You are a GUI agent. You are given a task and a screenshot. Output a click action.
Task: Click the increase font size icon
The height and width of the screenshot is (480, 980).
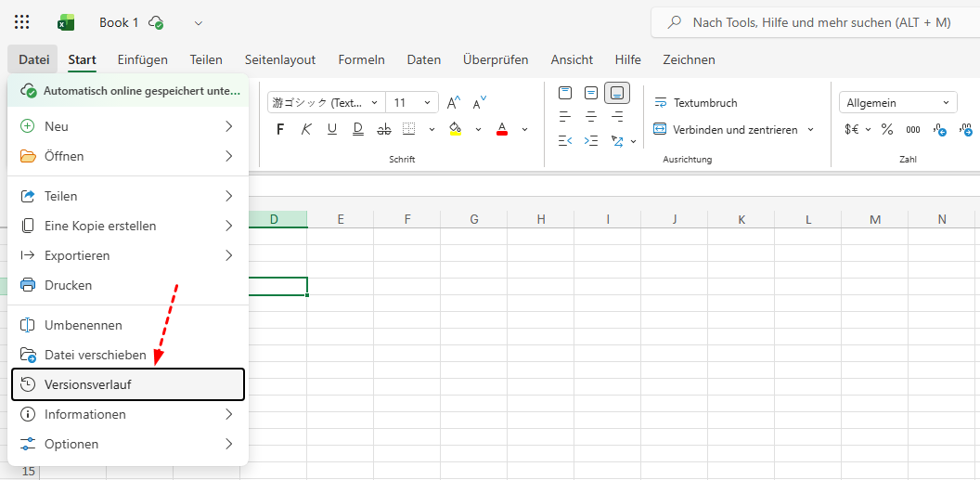[x=454, y=103]
